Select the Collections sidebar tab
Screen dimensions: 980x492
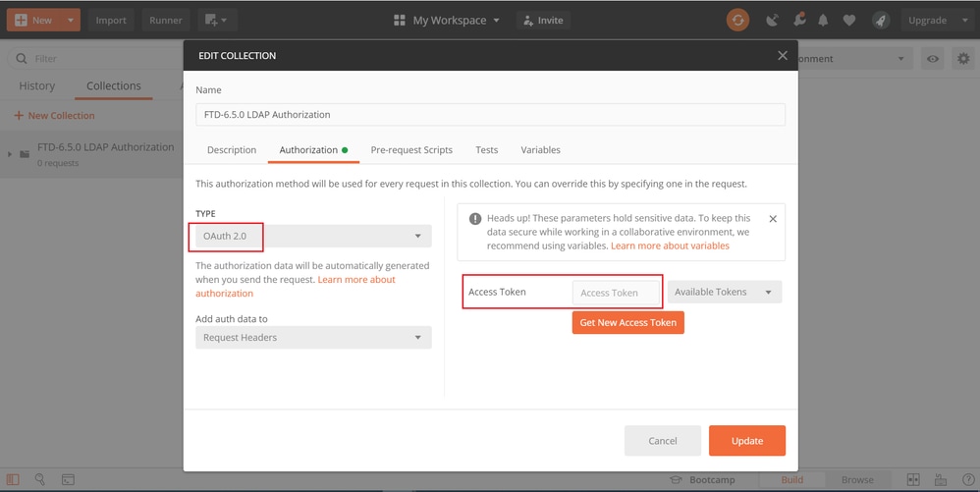(114, 86)
